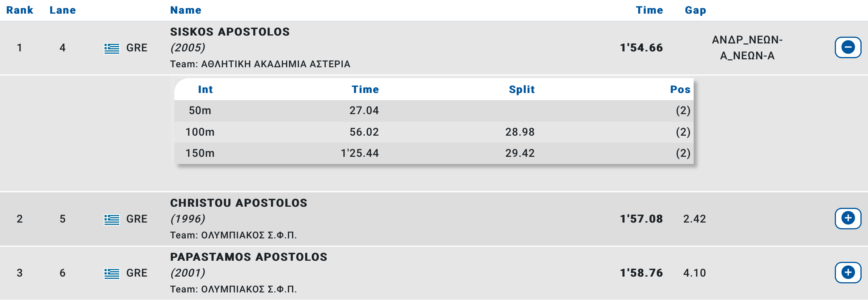Click the Split header in splits table
The image size is (868, 300).
(522, 90)
